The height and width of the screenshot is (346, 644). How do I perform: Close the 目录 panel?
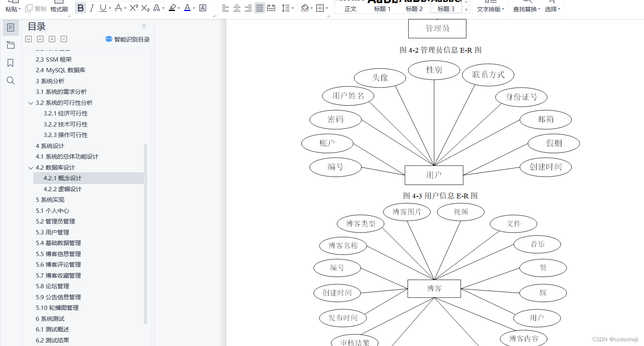pos(144,26)
